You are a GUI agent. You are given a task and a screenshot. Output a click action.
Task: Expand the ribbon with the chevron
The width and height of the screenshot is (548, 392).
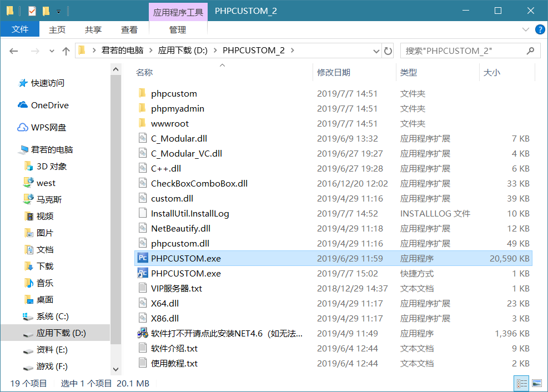tap(525, 29)
